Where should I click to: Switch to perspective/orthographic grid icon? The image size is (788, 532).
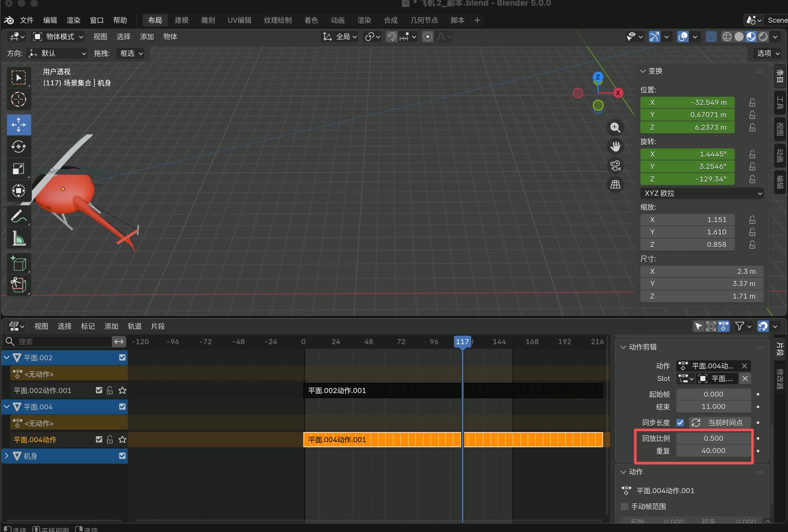(615, 185)
